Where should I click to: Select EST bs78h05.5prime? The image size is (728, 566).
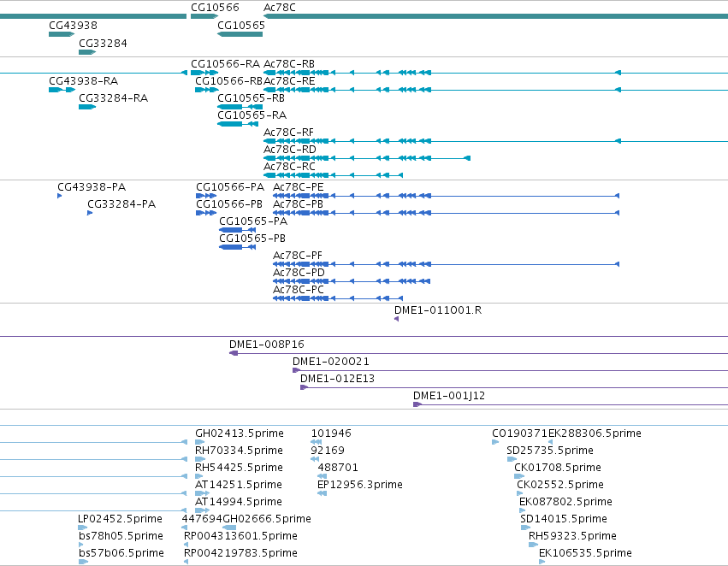121,536
